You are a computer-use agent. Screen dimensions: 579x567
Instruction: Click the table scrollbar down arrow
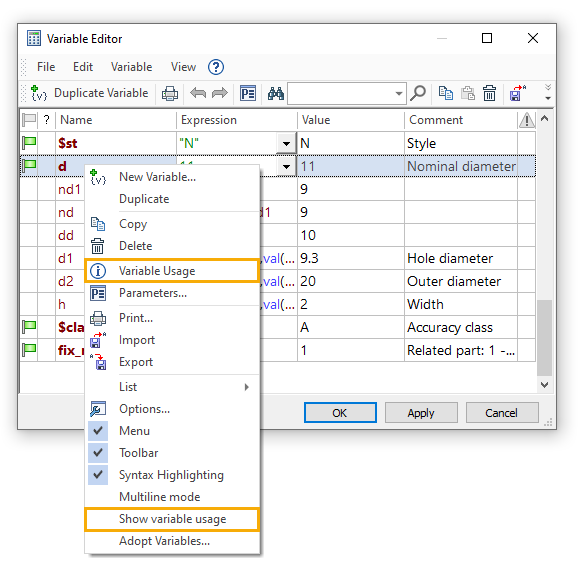(x=544, y=385)
